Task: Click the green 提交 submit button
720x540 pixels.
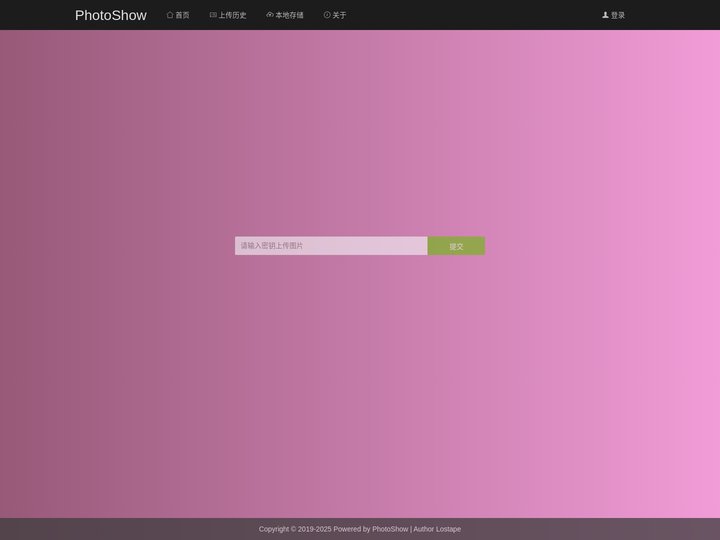Action: (x=456, y=246)
